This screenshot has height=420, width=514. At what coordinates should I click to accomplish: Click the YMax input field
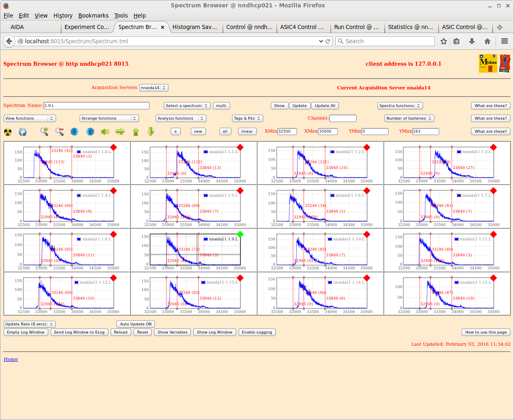coord(426,131)
